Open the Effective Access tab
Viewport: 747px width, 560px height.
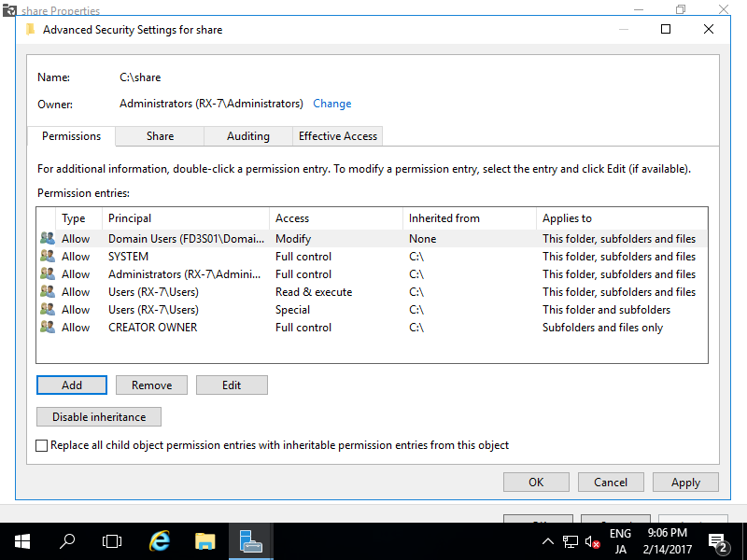337,136
